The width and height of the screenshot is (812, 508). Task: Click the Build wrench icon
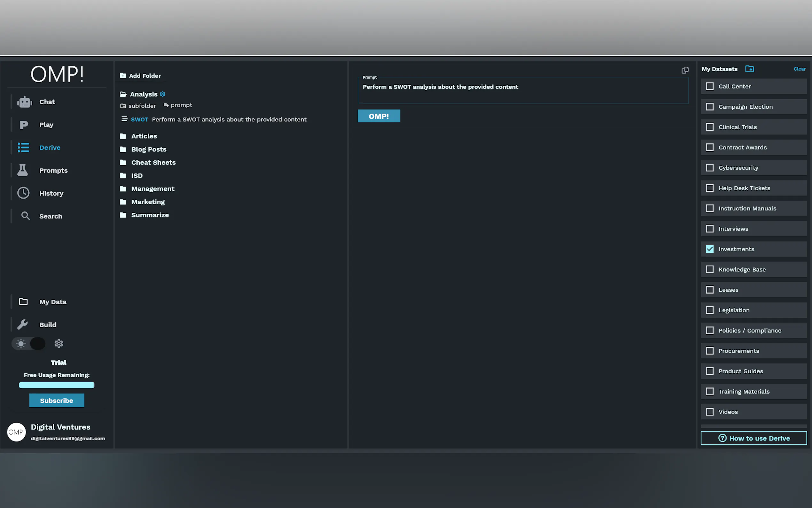[x=23, y=325]
